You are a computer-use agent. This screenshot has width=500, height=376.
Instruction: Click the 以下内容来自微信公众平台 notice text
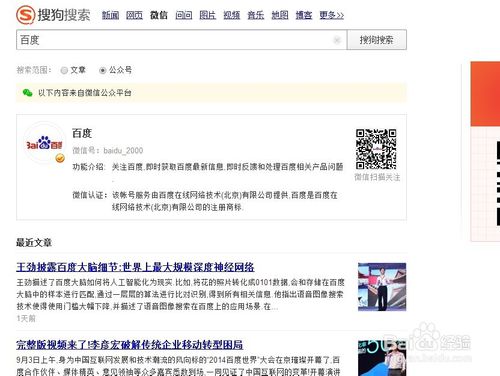(x=85, y=93)
